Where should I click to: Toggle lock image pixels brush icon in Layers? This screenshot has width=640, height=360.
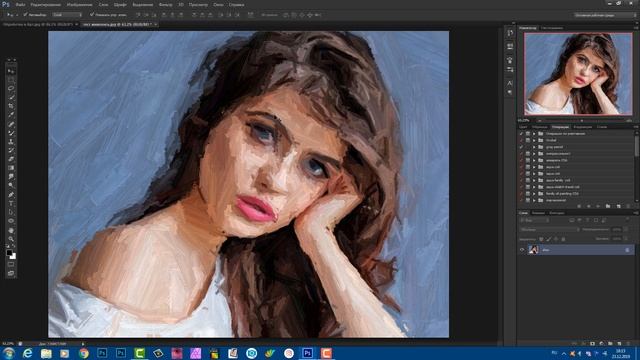point(549,239)
